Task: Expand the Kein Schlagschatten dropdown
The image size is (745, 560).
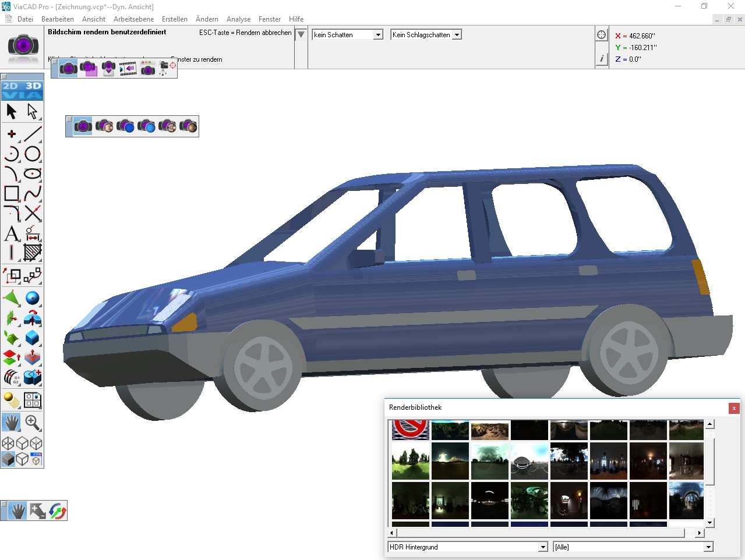Action: 456,34
